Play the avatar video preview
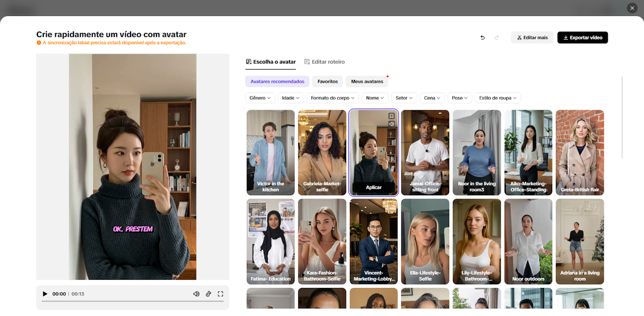 coord(45,294)
